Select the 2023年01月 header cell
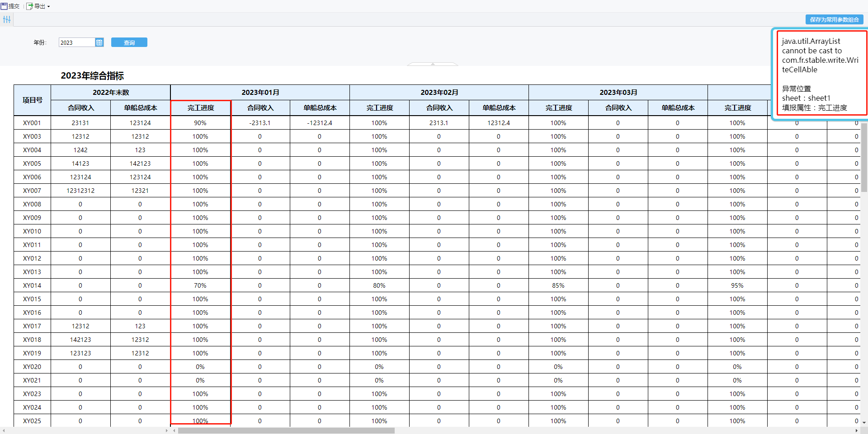868x434 pixels. [260, 92]
